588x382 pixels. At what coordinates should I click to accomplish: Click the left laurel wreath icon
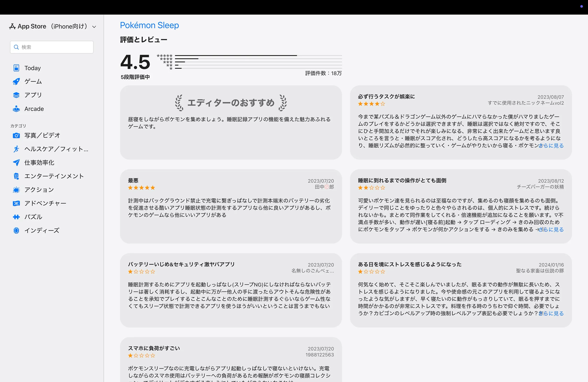pos(179,103)
